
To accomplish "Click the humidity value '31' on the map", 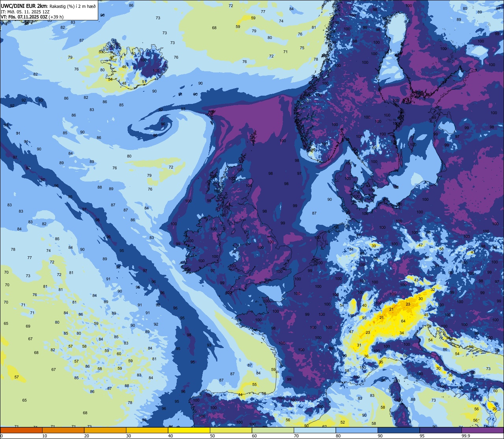I will (359, 345).
